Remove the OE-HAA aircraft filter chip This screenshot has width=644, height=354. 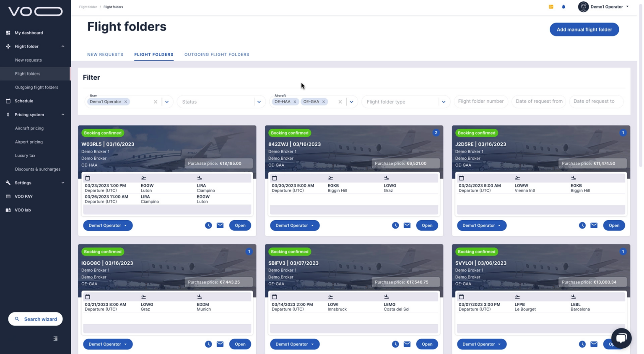(295, 102)
